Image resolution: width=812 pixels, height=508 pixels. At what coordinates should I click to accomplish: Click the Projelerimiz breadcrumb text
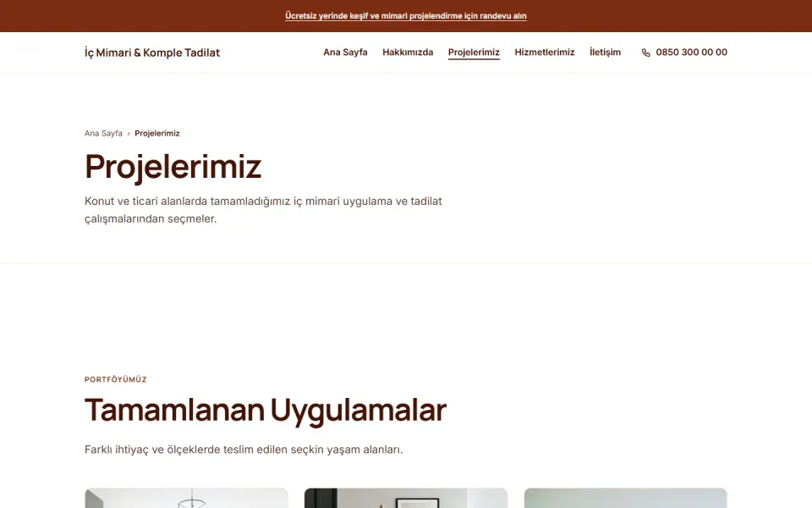[157, 133]
